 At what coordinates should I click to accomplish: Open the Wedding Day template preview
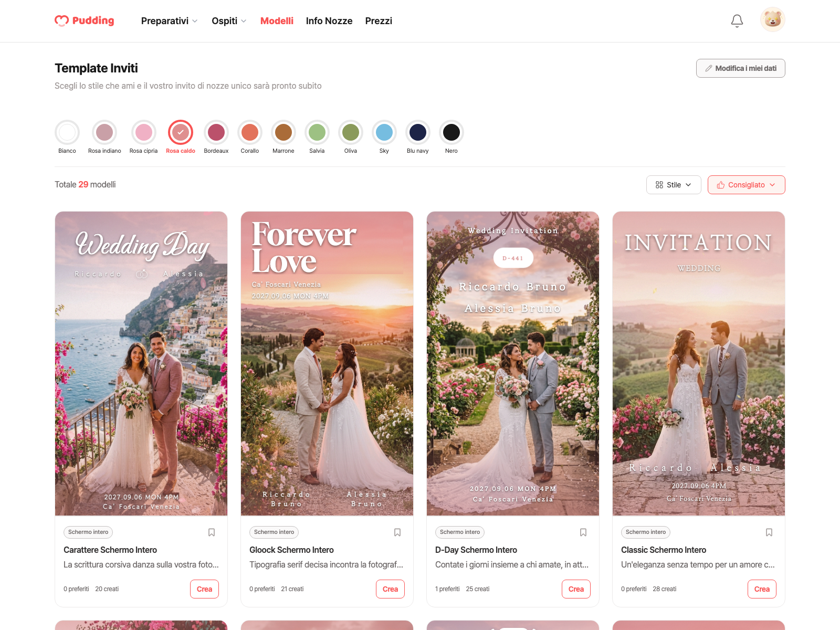[x=141, y=363]
